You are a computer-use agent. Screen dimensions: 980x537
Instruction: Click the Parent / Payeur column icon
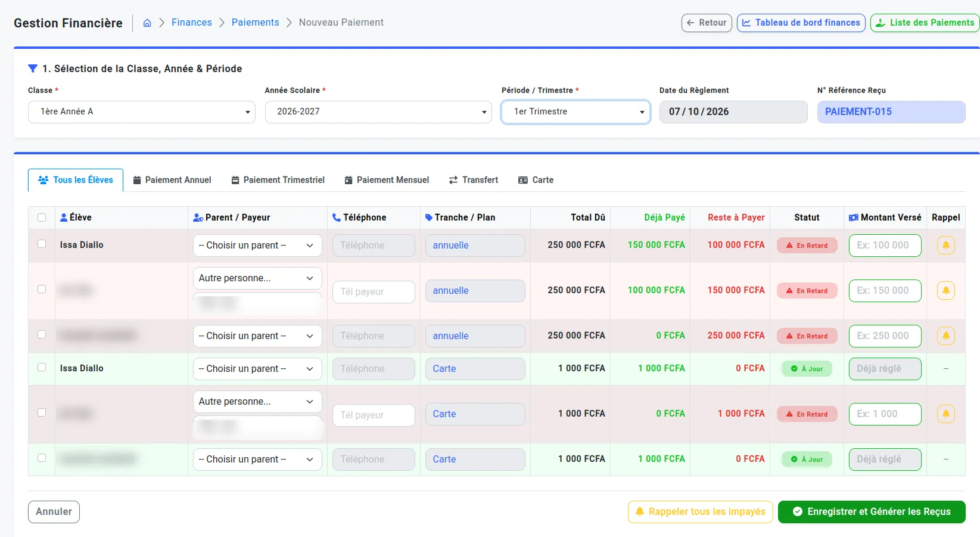[x=198, y=218]
